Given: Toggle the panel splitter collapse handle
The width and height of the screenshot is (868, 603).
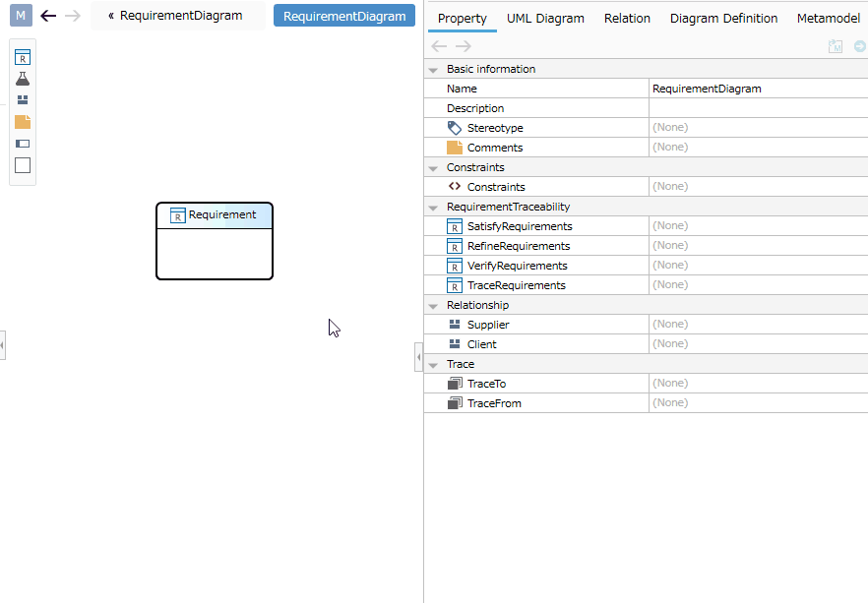Looking at the screenshot, I should click(x=418, y=357).
